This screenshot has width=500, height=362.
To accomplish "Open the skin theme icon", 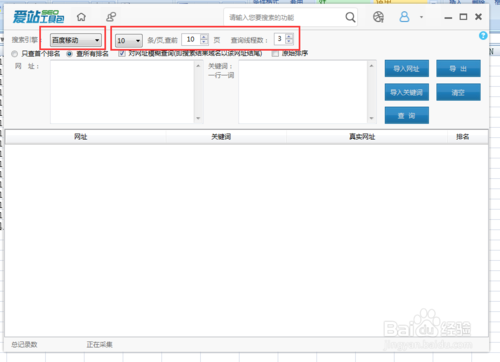I will (378, 17).
